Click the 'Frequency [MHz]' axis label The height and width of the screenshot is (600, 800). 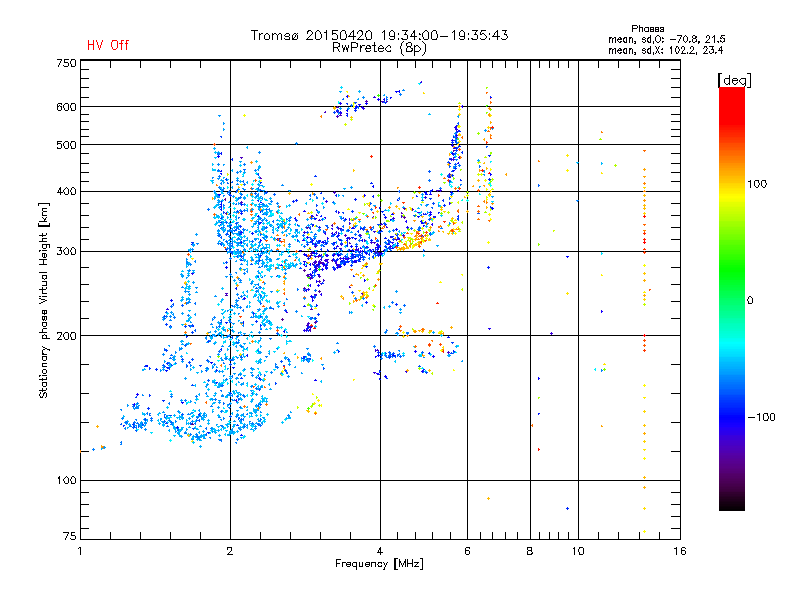379,564
